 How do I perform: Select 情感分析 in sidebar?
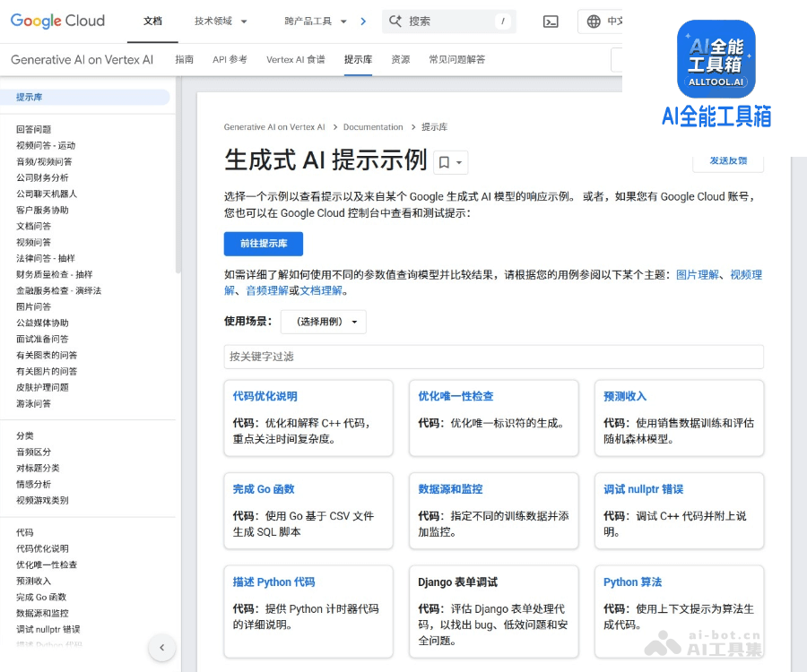pos(33,485)
